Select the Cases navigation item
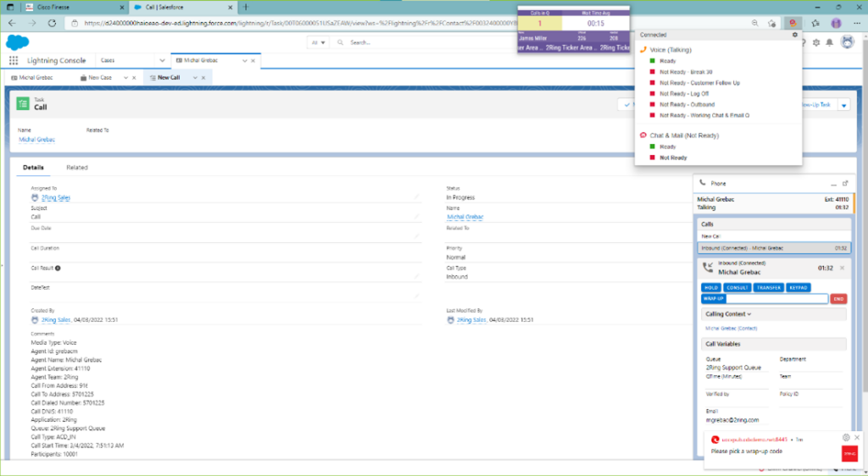 point(108,61)
